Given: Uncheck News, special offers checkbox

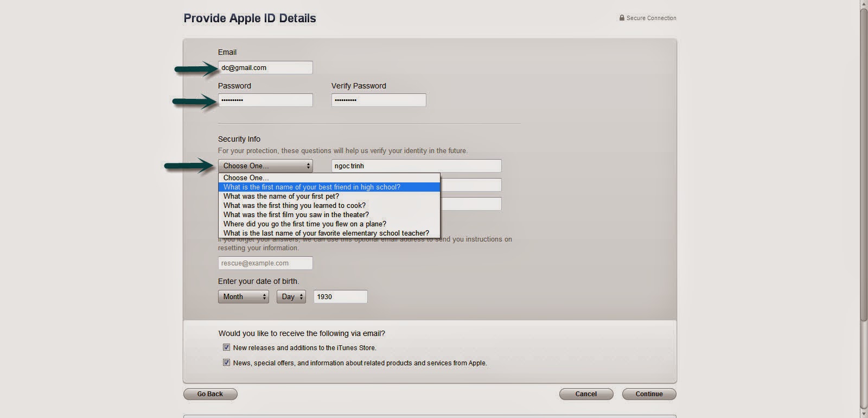Looking at the screenshot, I should 226,363.
